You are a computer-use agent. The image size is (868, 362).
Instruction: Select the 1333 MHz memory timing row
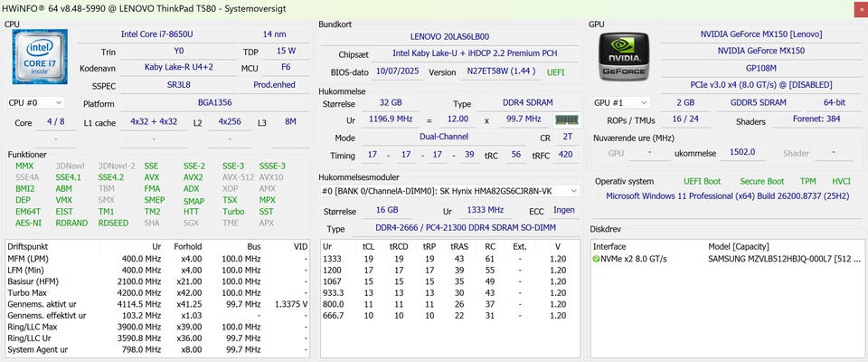tap(449, 259)
